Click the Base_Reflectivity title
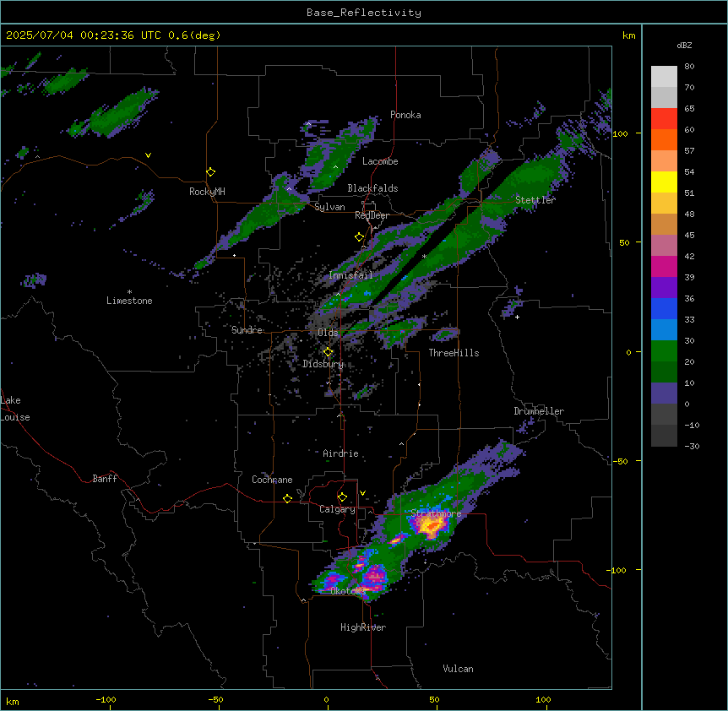728x711 pixels. [x=364, y=13]
